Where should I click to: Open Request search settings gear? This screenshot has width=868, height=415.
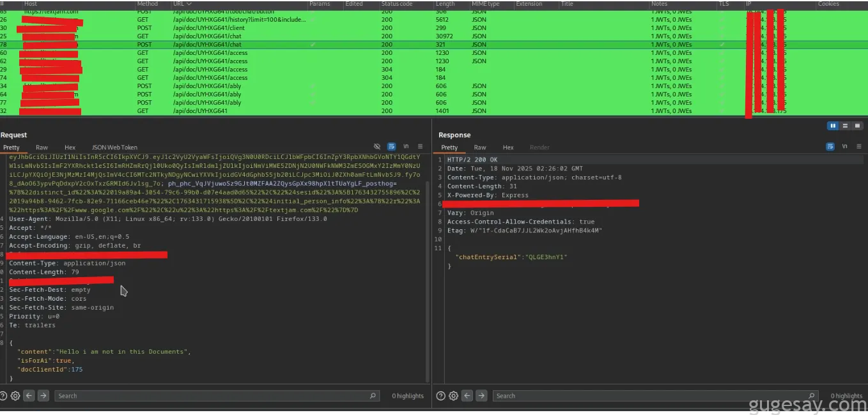coord(15,396)
